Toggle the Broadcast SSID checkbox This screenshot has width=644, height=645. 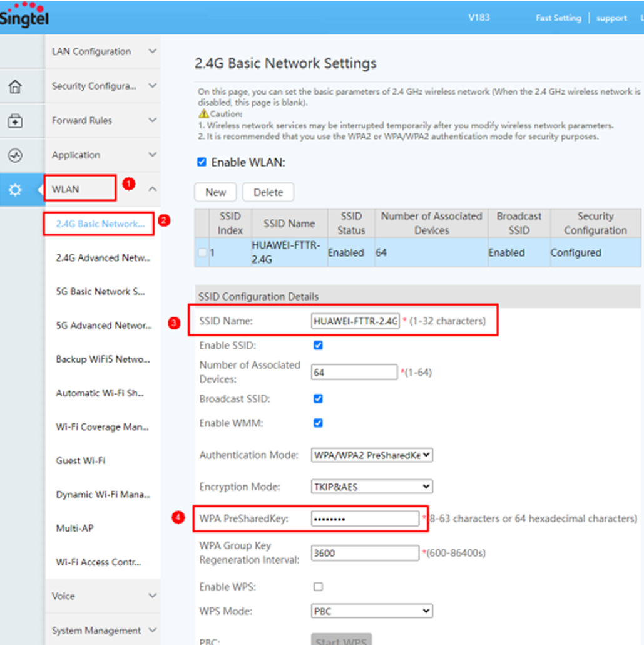tap(318, 399)
